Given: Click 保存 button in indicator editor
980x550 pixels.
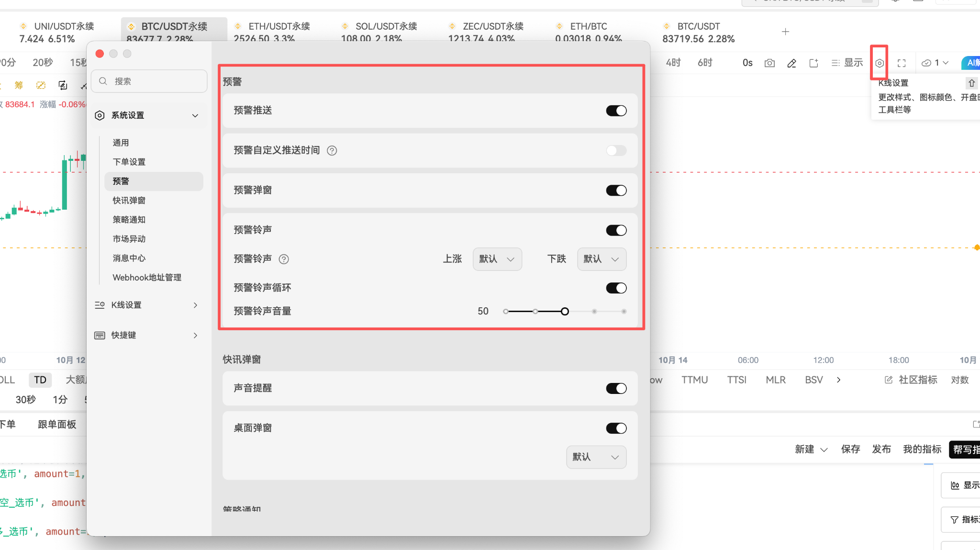Looking at the screenshot, I should (x=850, y=449).
